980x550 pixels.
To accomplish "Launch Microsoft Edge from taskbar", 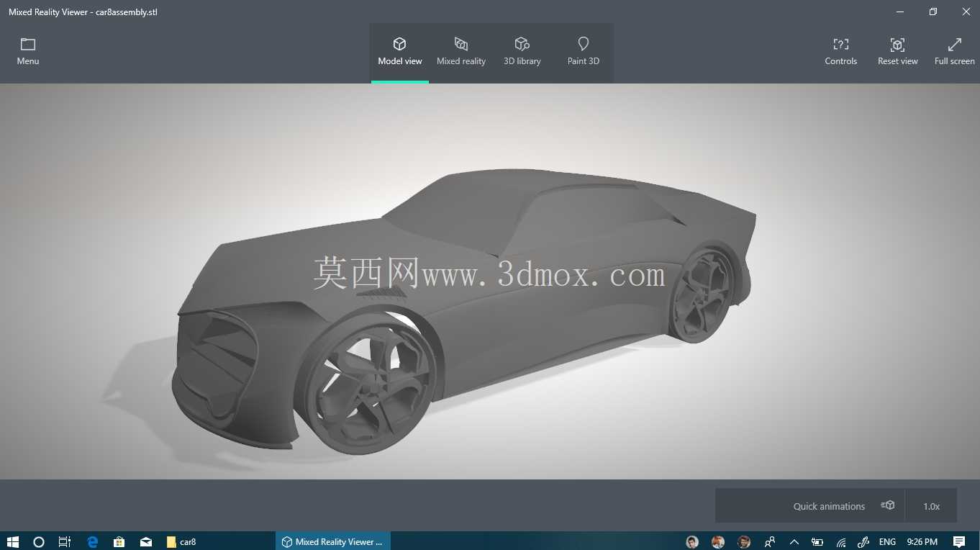I will [92, 541].
